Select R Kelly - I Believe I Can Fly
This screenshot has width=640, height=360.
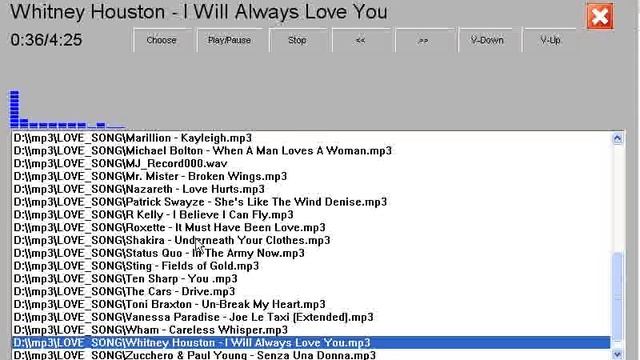[311, 215]
